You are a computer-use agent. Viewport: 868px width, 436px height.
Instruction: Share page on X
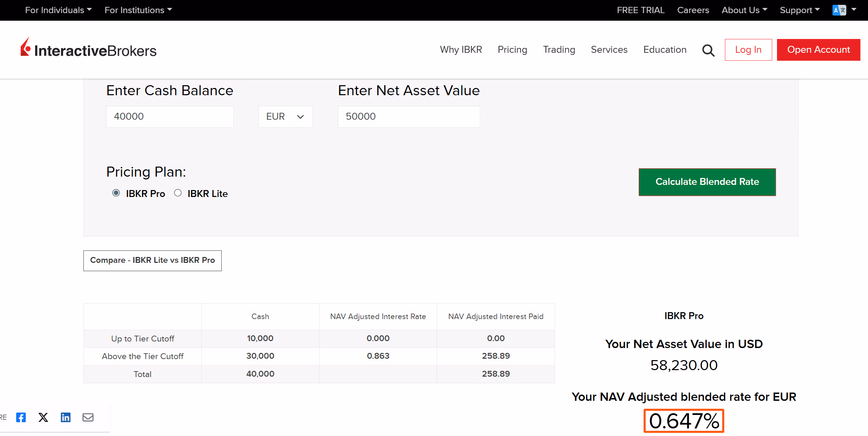point(43,417)
